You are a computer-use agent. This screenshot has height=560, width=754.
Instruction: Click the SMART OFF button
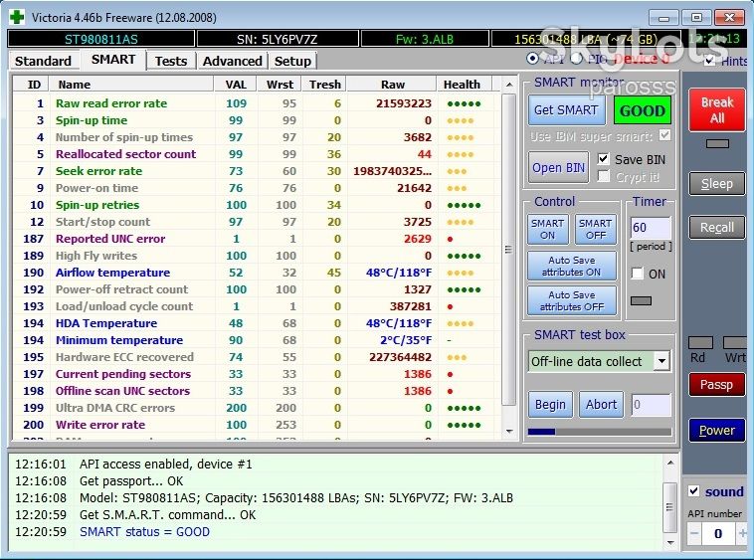coord(595,230)
